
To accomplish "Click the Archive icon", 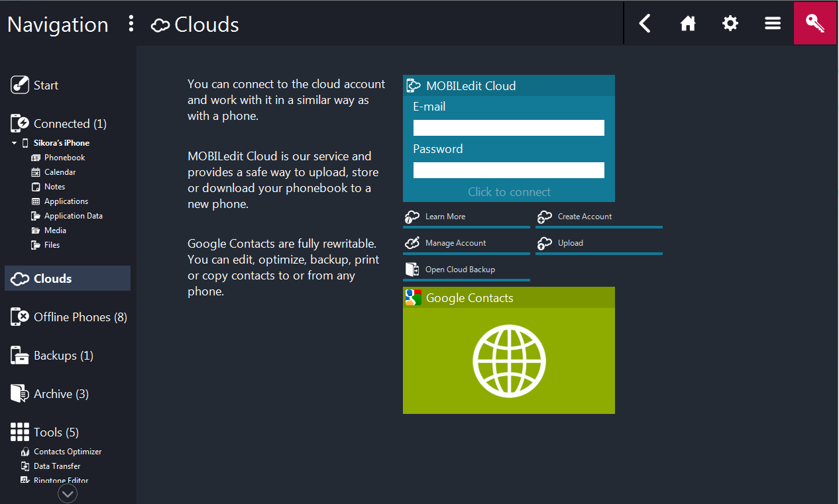I will pos(20,393).
